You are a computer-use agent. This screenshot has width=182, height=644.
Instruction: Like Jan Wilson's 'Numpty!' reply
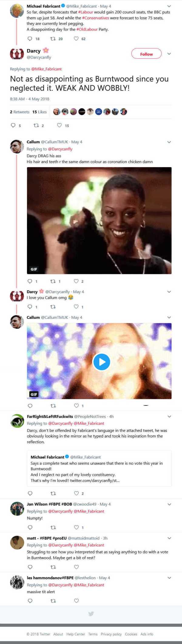pyautogui.click(x=76, y=527)
